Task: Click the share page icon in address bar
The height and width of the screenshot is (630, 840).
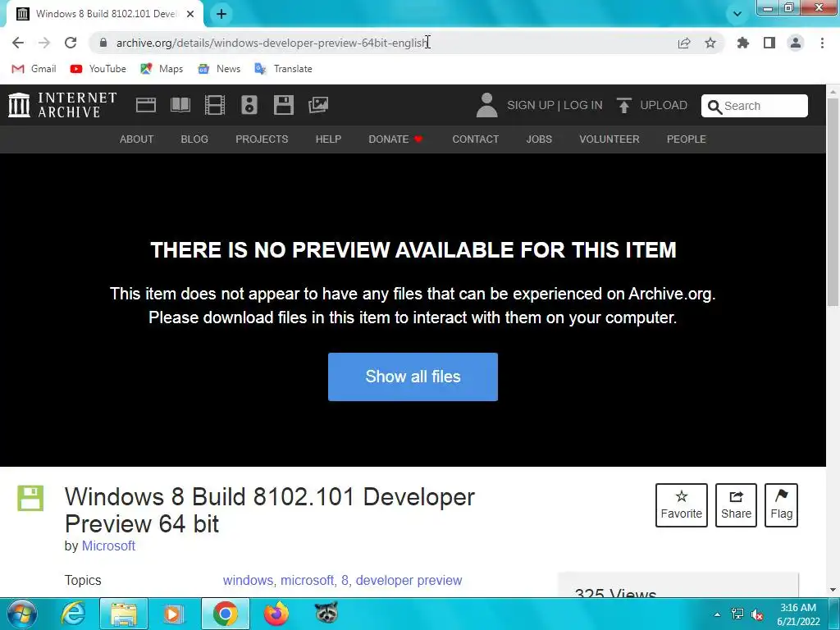Action: (x=684, y=43)
